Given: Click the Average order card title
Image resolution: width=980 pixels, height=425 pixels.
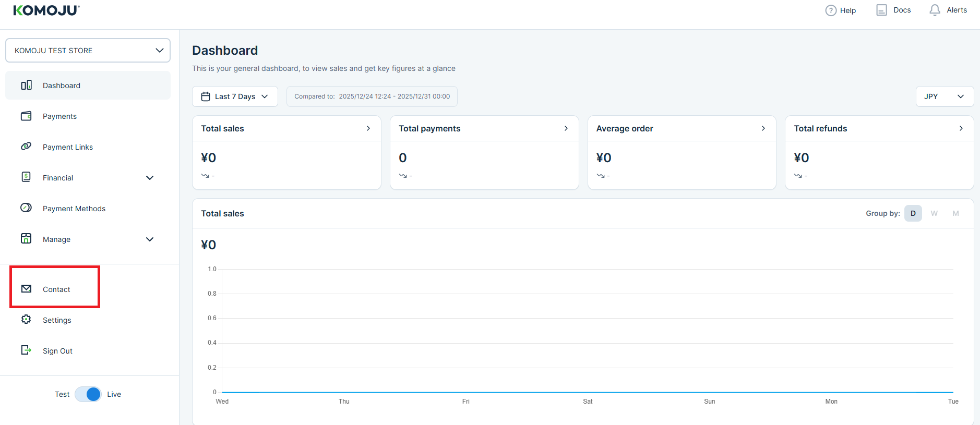Looking at the screenshot, I should point(625,128).
